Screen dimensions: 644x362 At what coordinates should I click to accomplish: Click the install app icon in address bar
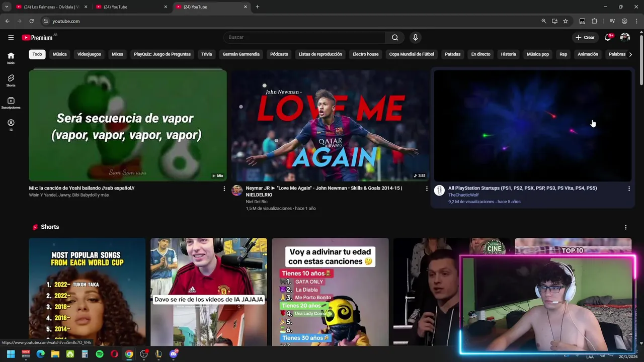554,21
